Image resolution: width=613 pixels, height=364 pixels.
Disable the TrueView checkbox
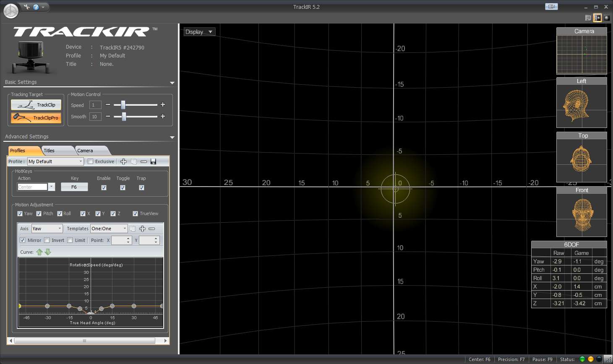coord(135,213)
